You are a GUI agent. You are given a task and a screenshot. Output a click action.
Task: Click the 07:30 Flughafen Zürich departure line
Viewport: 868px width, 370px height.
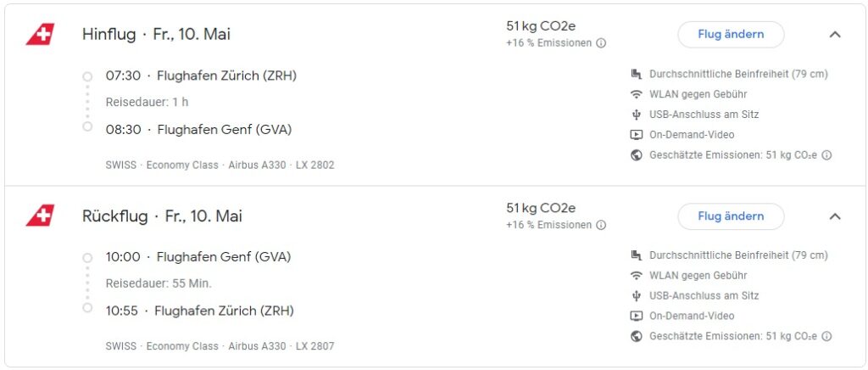(201, 76)
